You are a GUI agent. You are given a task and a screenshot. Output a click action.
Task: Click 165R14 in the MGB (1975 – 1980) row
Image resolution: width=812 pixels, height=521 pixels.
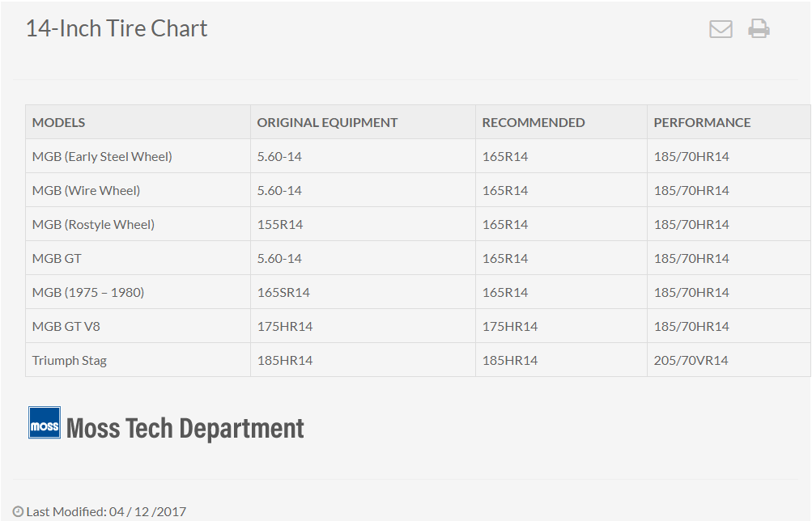[x=505, y=292]
